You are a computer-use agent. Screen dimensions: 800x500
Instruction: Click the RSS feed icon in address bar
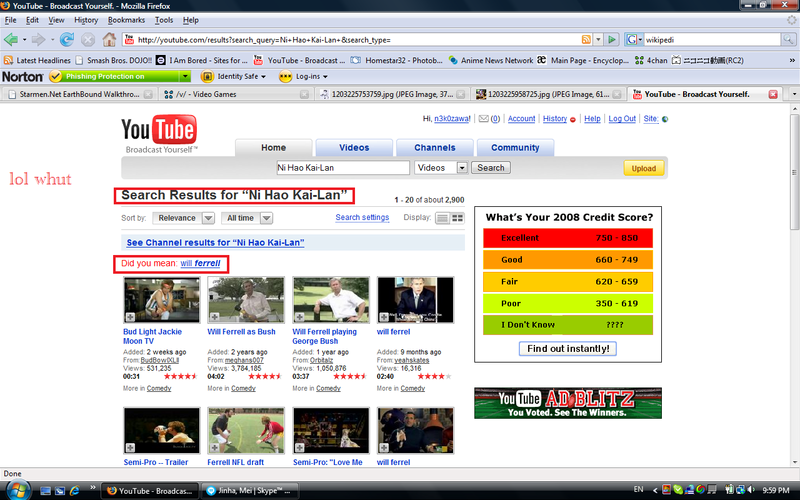(586, 39)
